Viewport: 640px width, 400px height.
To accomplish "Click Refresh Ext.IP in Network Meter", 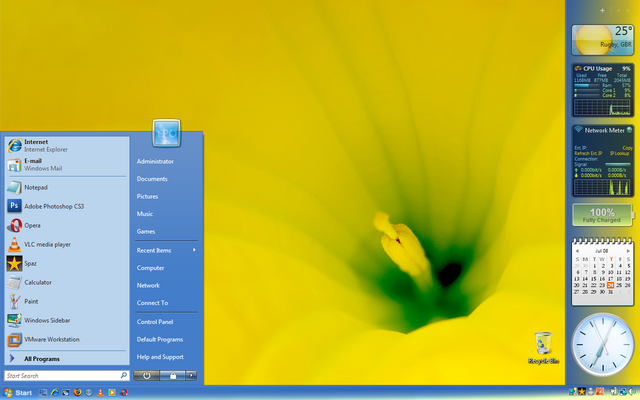I will click(x=588, y=153).
